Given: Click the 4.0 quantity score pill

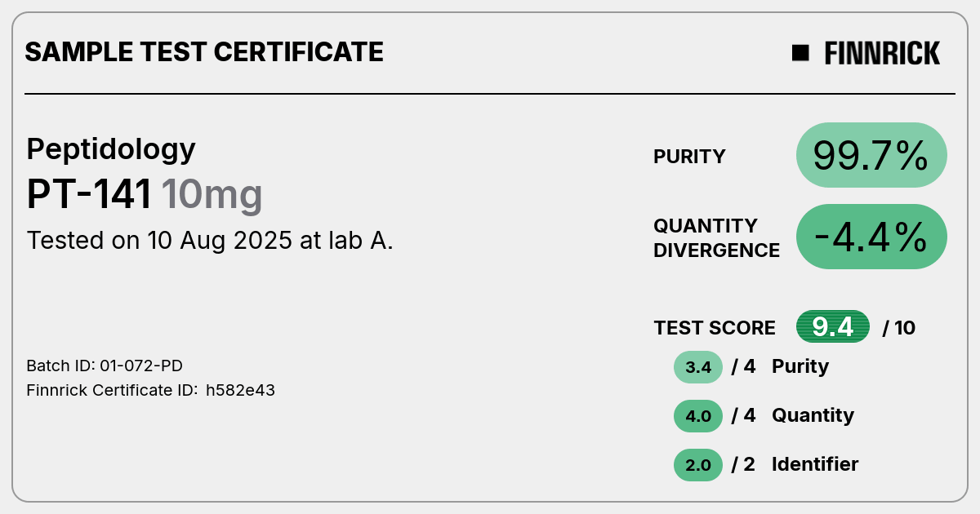Looking at the screenshot, I should pyautogui.click(x=698, y=416).
